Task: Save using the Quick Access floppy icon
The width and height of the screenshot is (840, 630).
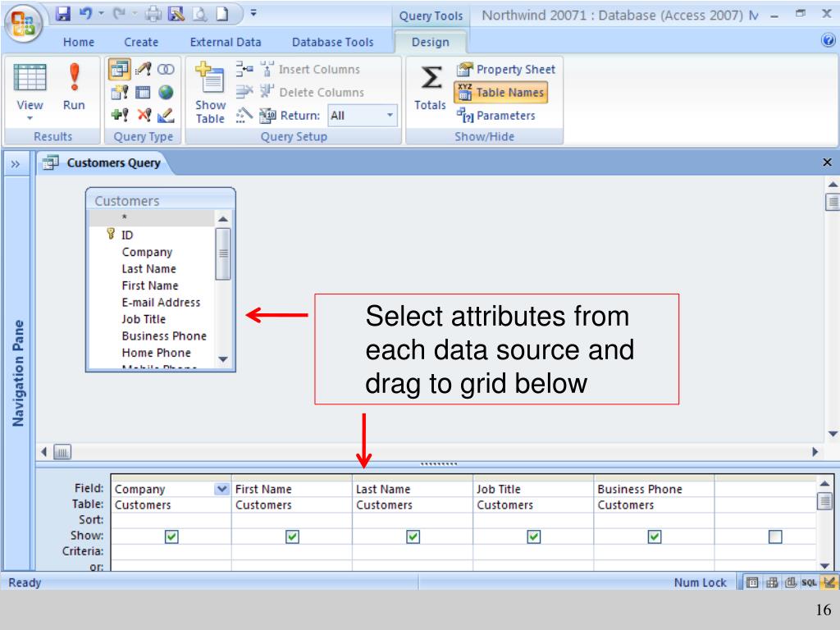Action: coord(63,13)
